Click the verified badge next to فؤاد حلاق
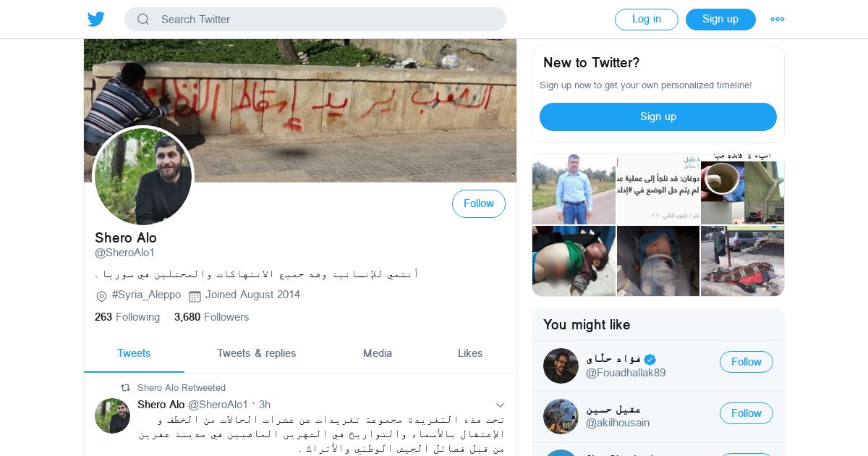This screenshot has width=868, height=456. click(650, 360)
